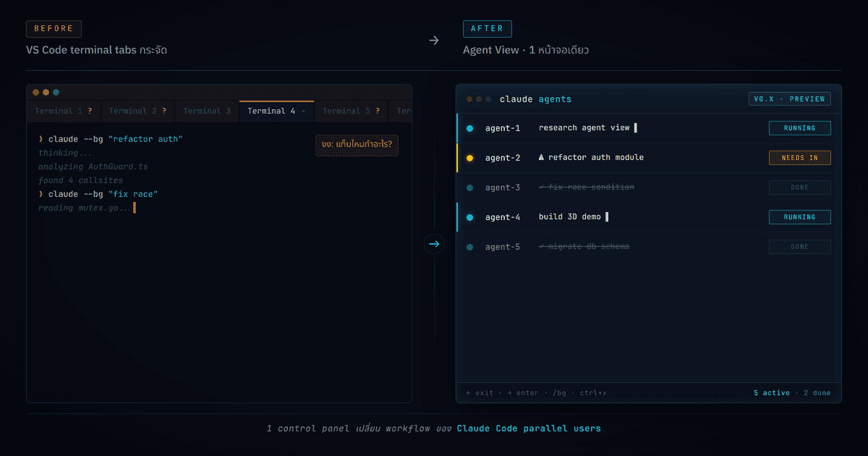868x456 pixels.
Task: Click struck-through 'migrate db schema' task
Action: pos(584,247)
